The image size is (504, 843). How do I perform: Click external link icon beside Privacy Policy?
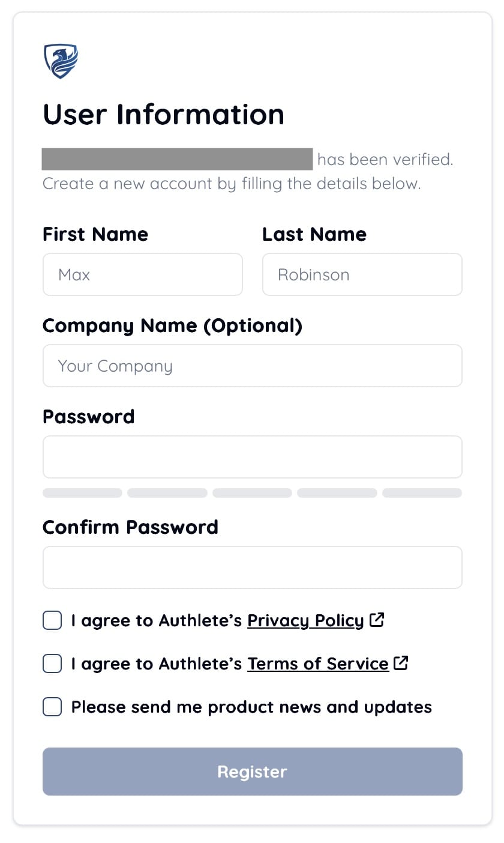pyautogui.click(x=377, y=620)
